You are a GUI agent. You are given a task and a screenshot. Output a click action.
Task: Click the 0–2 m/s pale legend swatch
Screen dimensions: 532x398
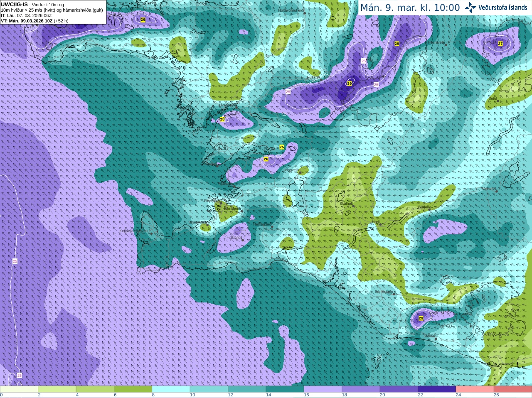tap(19, 389)
